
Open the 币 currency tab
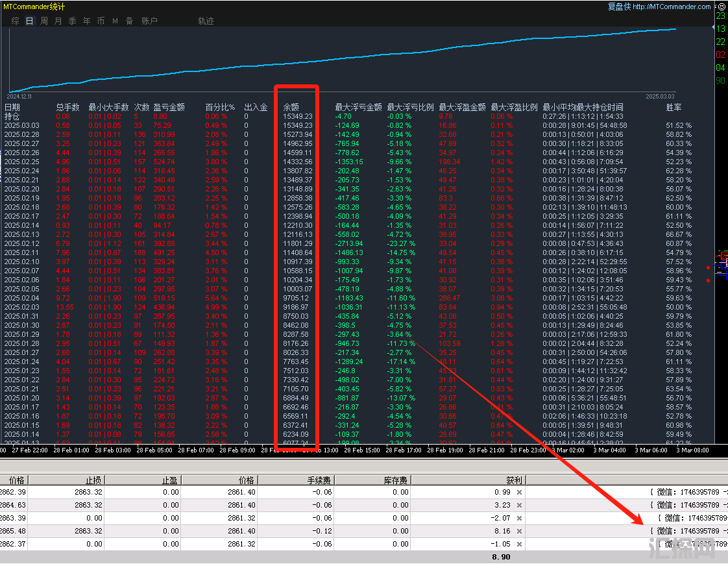click(101, 21)
